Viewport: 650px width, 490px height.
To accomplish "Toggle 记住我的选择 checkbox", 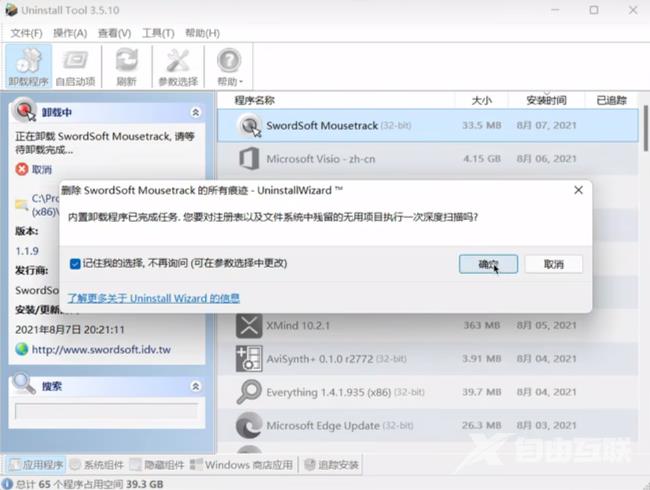I will pos(76,264).
